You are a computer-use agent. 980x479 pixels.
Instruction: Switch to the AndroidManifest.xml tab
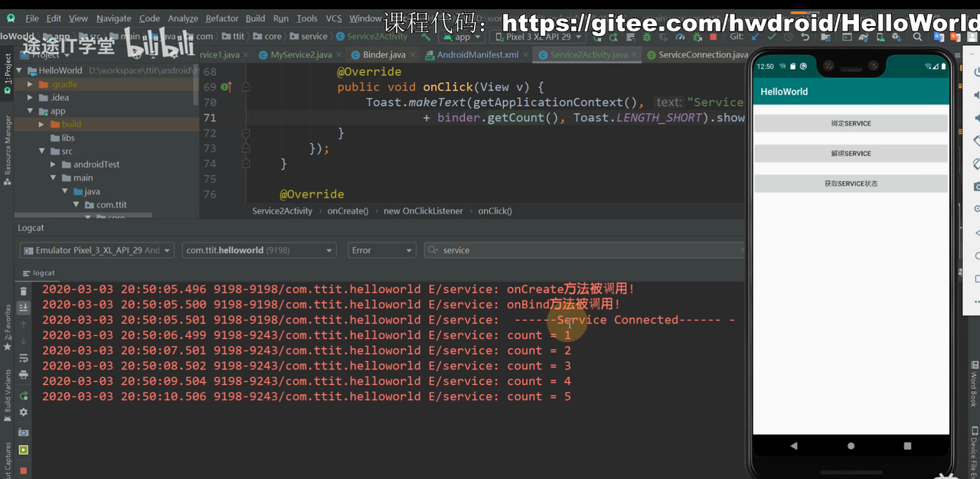pyautogui.click(x=476, y=55)
